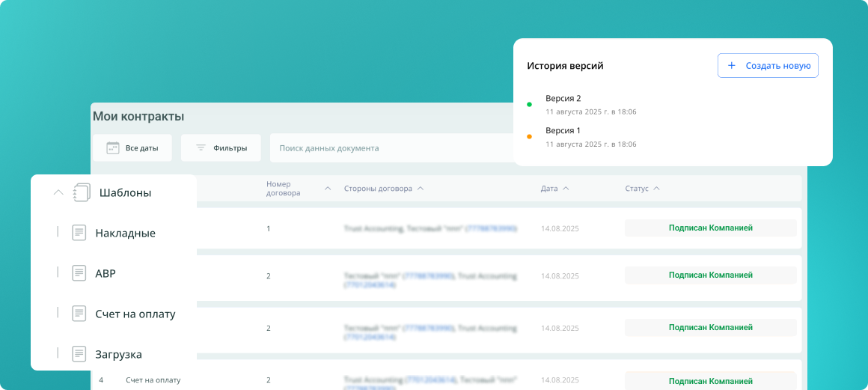Select Версия 1 in version history
Image resolution: width=868 pixels, height=390 pixels.
tap(563, 131)
